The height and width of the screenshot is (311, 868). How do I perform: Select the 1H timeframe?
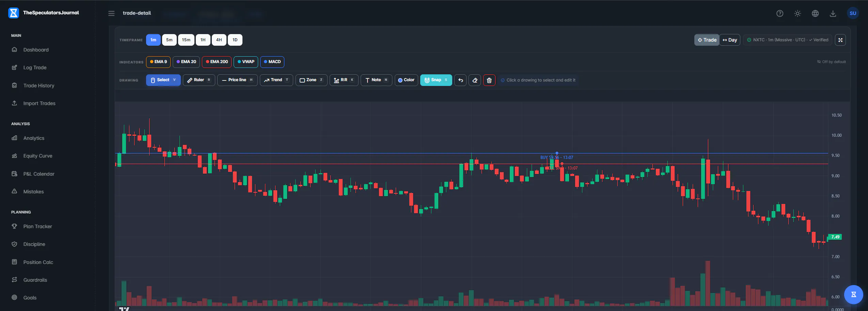203,40
